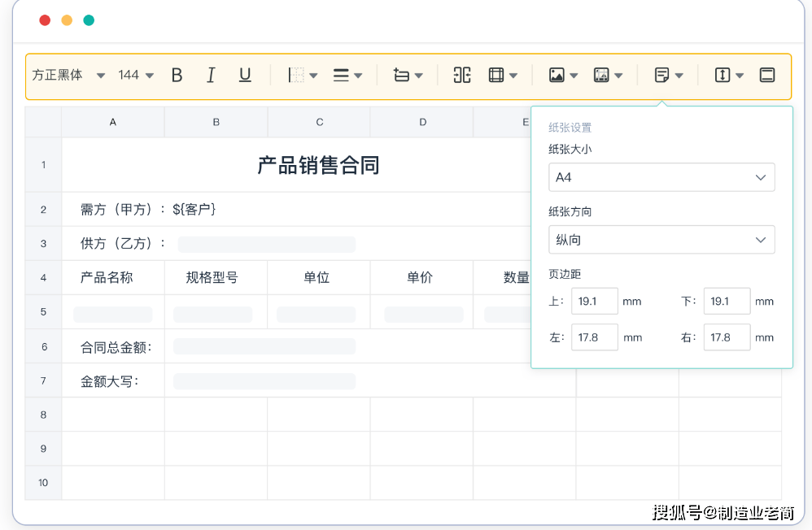This screenshot has width=812, height=530.
Task: Expand the insert image options arrow
Action: (x=574, y=76)
